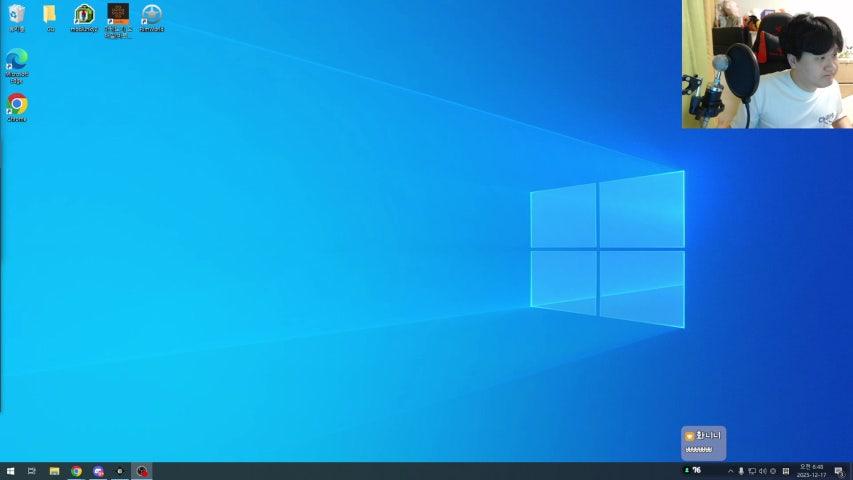Open the black diamond app in the taskbar
This screenshot has width=853, height=480.
[120, 471]
